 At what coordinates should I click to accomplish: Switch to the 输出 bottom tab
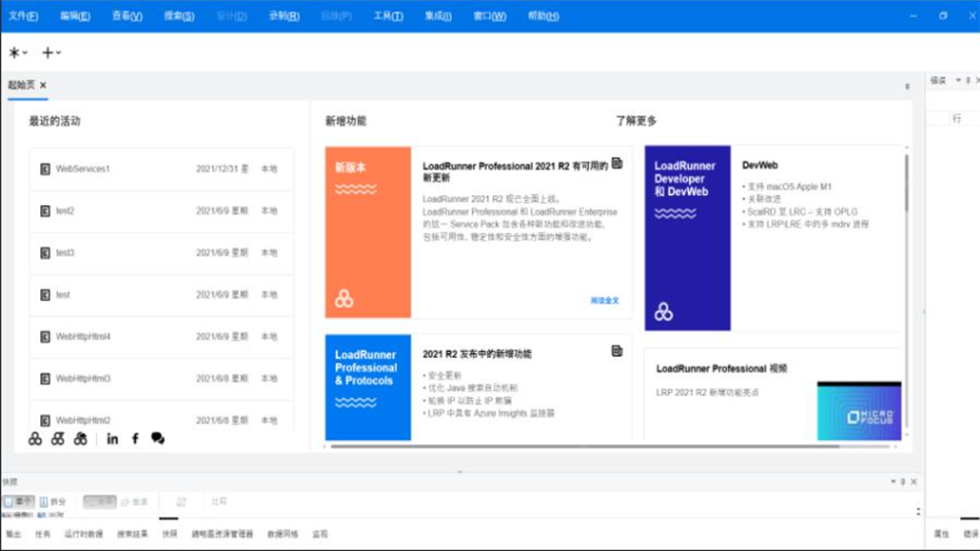pyautogui.click(x=14, y=534)
